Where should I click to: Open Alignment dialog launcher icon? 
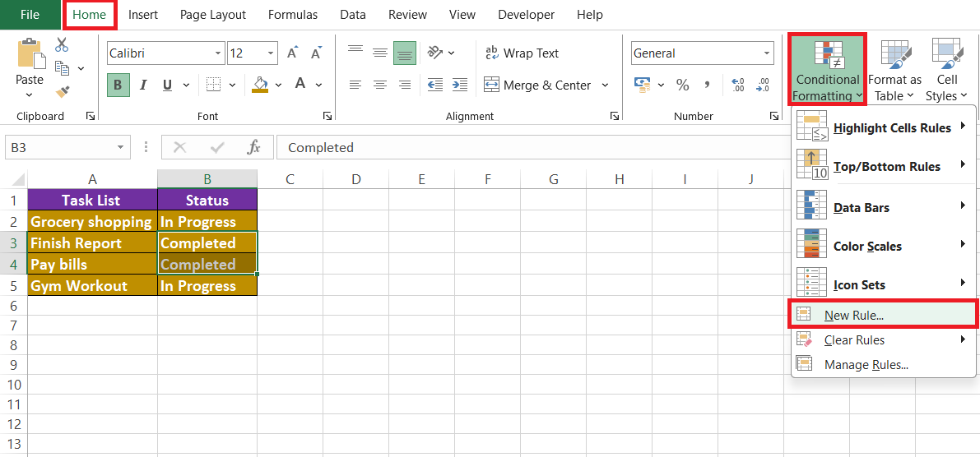coord(615,116)
